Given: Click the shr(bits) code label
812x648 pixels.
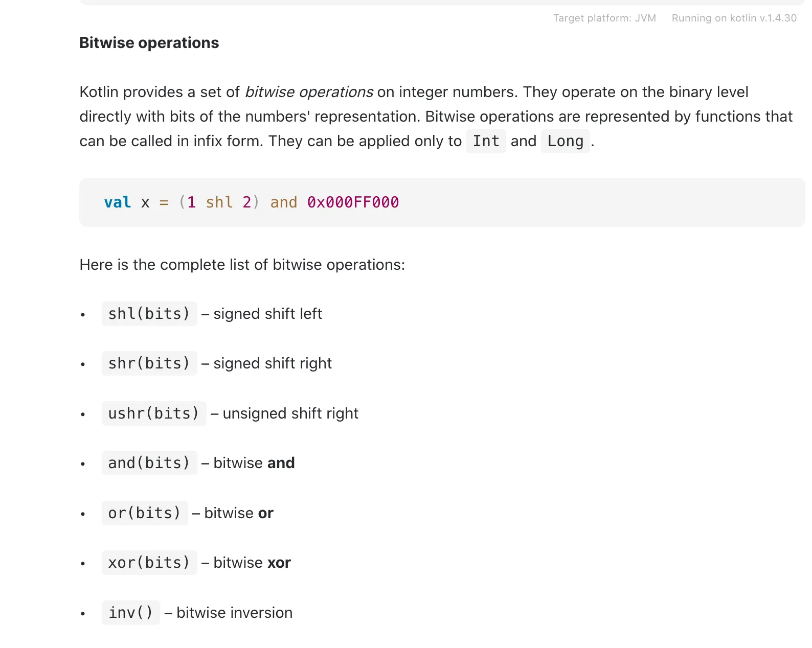Looking at the screenshot, I should click(x=149, y=363).
